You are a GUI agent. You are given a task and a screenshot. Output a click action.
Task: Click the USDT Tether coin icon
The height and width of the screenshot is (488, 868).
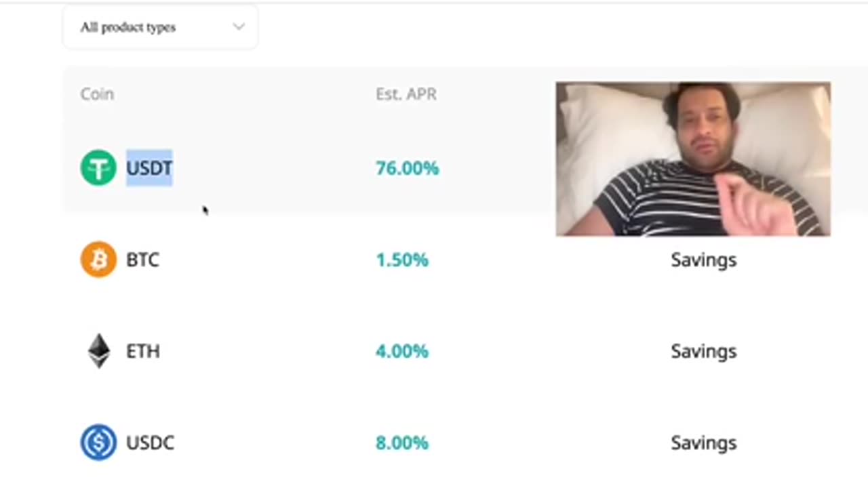click(x=98, y=167)
